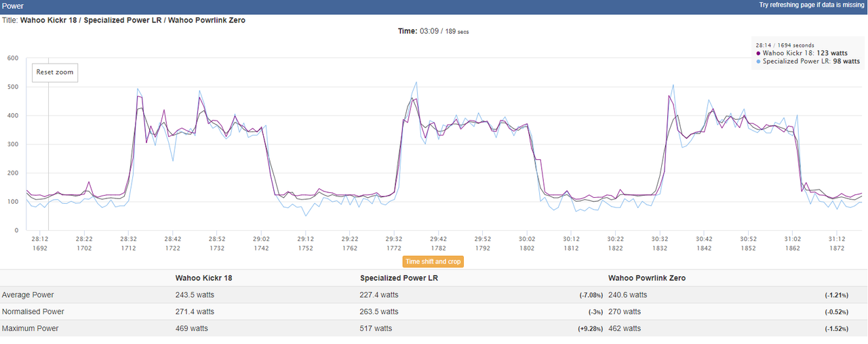Click the 29:02 x-axis time label
868x344 pixels.
click(261, 239)
